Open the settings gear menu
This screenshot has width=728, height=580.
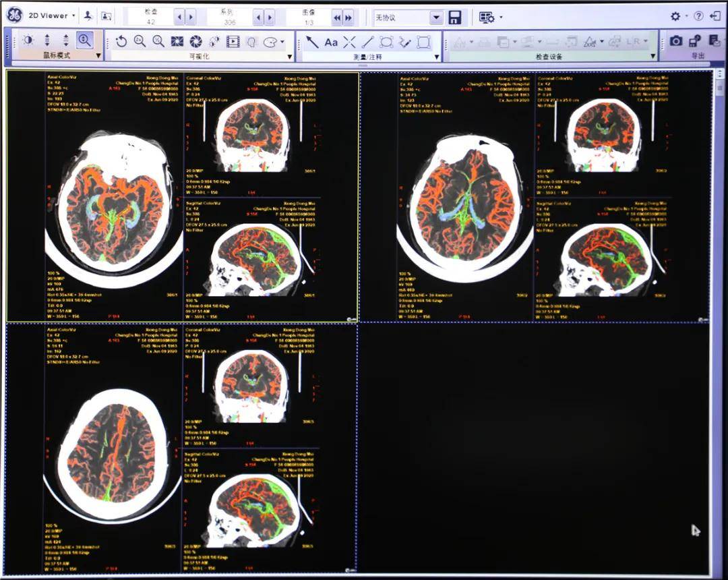(x=675, y=16)
